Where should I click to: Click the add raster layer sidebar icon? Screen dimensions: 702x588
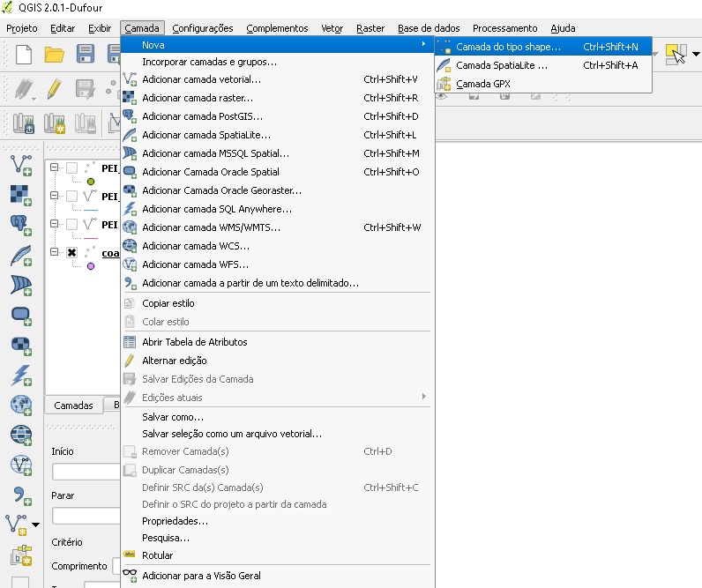tap(21, 195)
